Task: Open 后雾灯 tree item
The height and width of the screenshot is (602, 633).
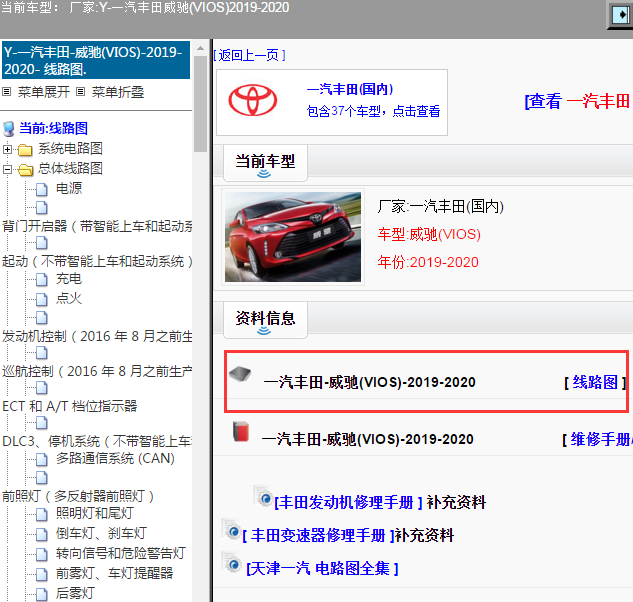Action: (75, 594)
